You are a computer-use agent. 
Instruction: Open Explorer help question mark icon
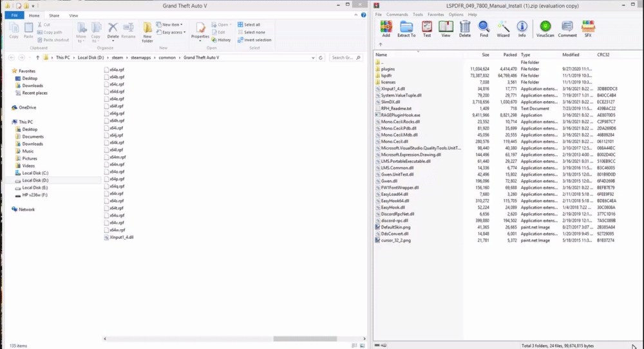(363, 15)
